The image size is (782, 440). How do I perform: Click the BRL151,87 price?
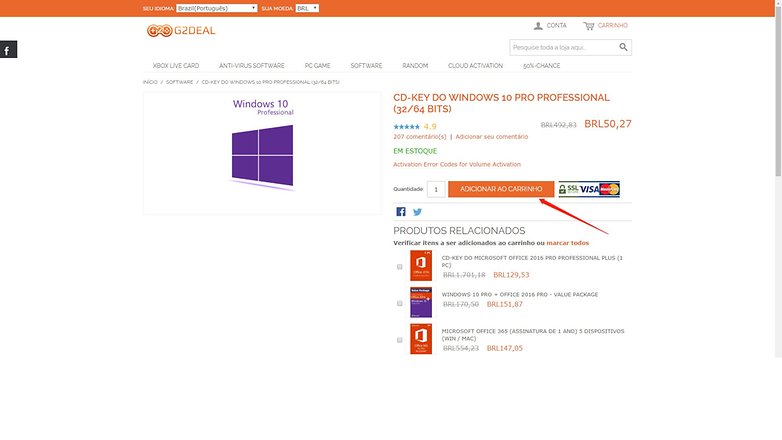pyautogui.click(x=505, y=304)
